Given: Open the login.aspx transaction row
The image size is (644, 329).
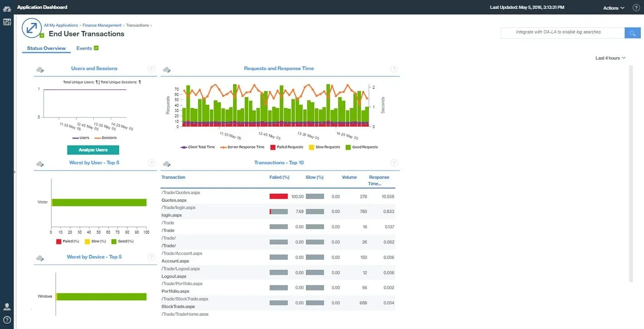Looking at the screenshot, I should pyautogui.click(x=278, y=211).
